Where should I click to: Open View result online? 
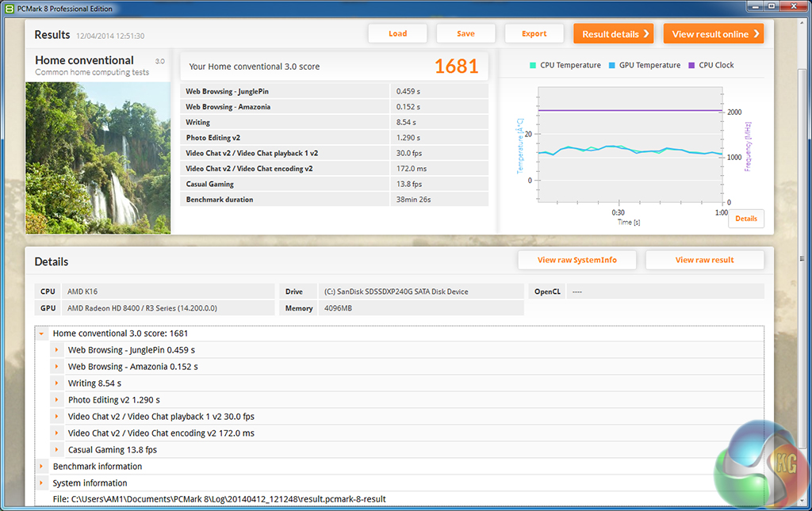coord(714,34)
